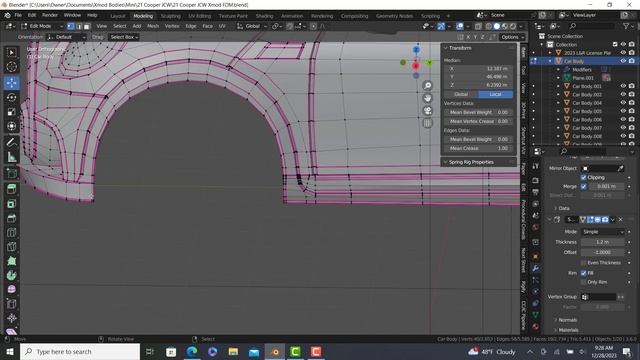Open the Mesh menu in viewport header
640x360 pixels.
coord(153,26)
